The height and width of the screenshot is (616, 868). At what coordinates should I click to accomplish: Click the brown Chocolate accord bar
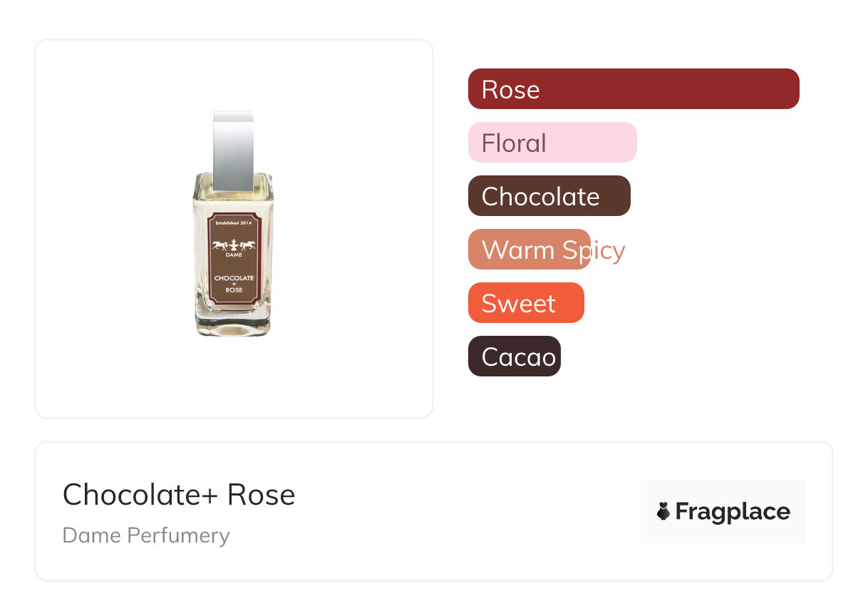click(x=549, y=196)
